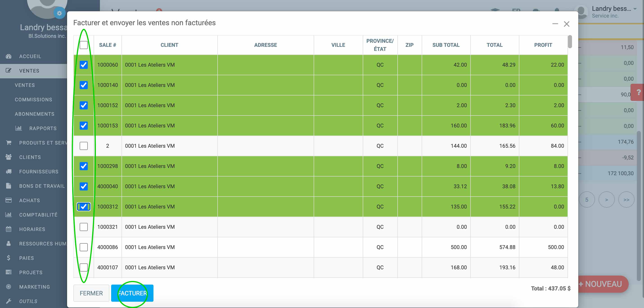The height and width of the screenshot is (308, 644).
Task: Click the Fermer button
Action: pos(91,293)
